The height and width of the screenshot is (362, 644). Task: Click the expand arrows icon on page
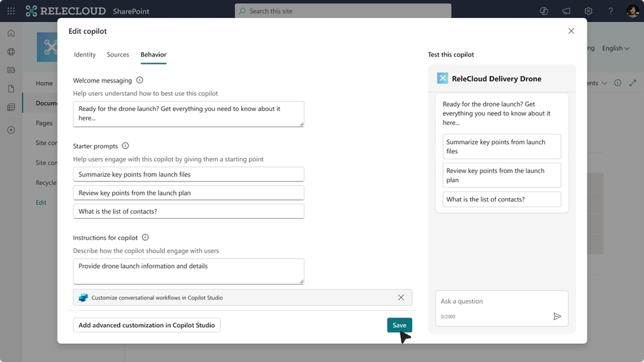tap(632, 83)
